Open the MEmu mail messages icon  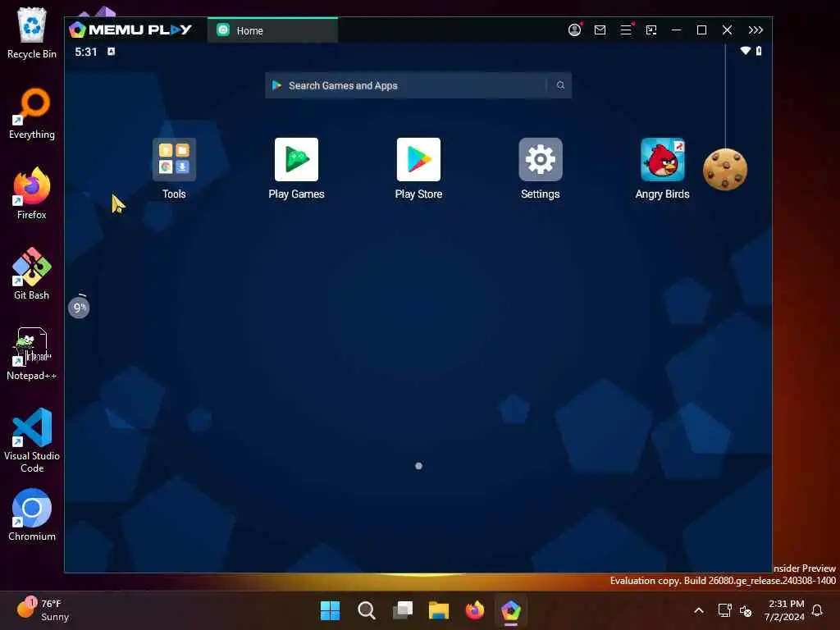tap(600, 30)
